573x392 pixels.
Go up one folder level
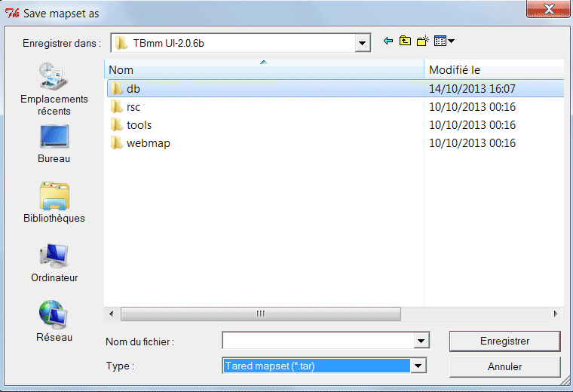coord(405,41)
